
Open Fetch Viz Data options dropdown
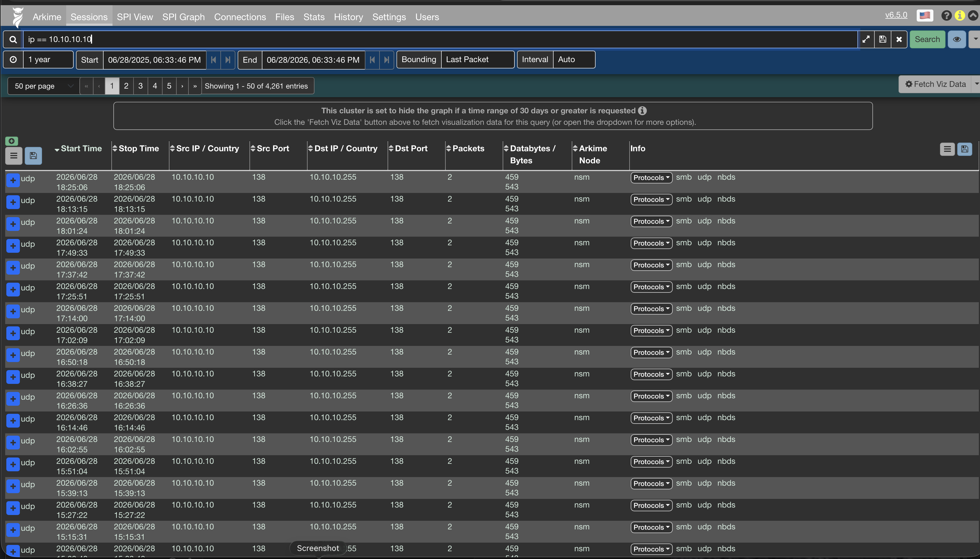point(976,84)
